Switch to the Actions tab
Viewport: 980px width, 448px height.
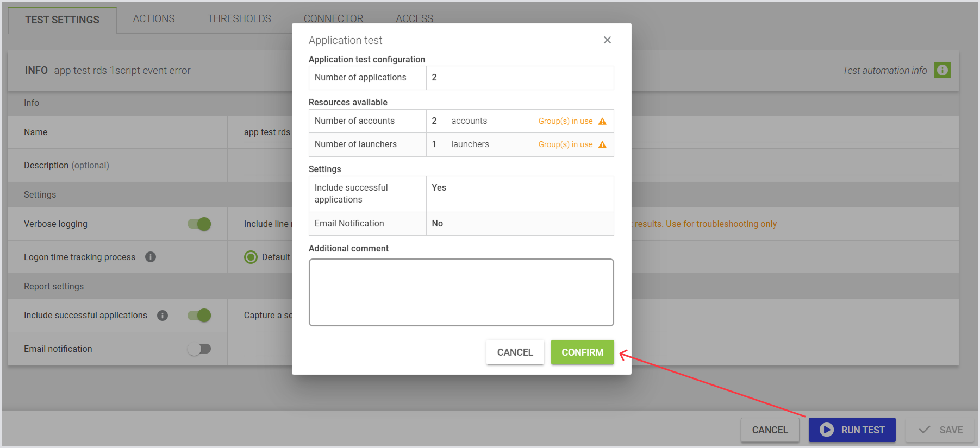(154, 19)
